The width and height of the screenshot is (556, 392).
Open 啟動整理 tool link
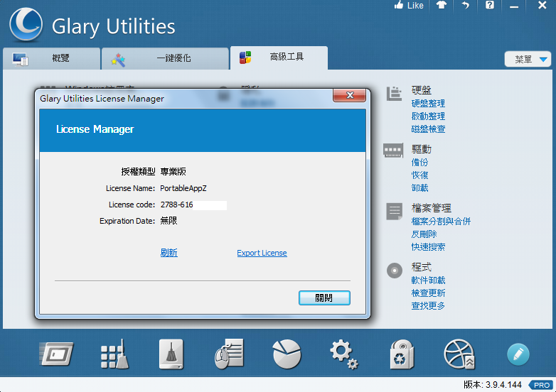(428, 116)
